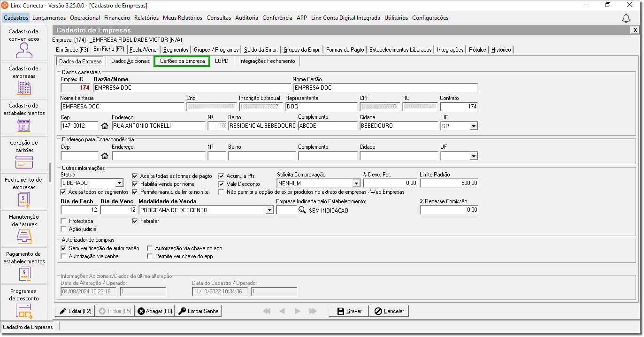Open UF dropdown showing SP
The image size is (644, 337).
tap(474, 126)
